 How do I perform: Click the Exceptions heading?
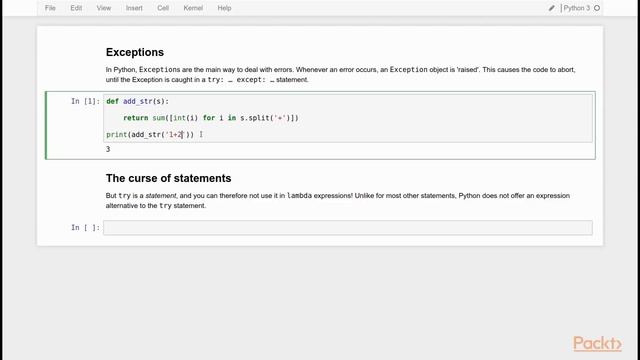(135, 52)
